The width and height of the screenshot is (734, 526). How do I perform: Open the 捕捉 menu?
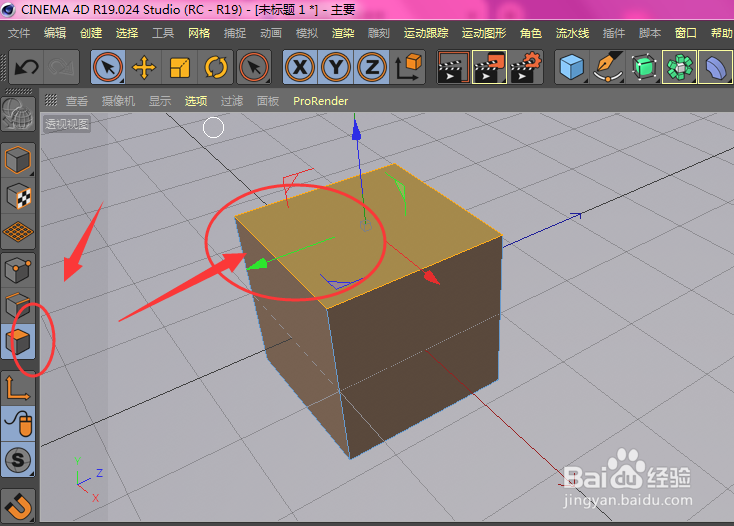[235, 33]
